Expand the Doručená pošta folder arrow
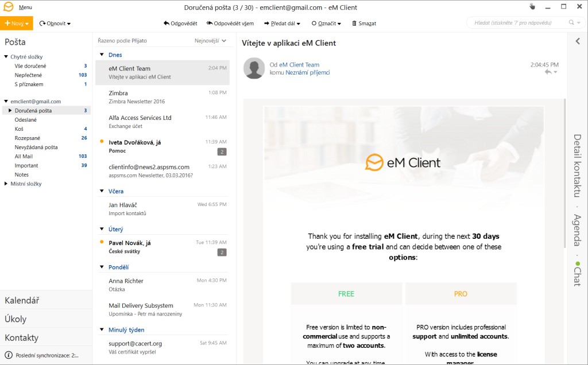Screen dimensions: 588x365 tap(10, 111)
